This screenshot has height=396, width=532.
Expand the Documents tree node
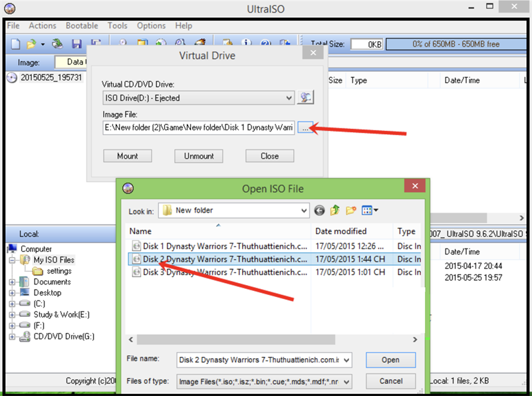coord(13,281)
